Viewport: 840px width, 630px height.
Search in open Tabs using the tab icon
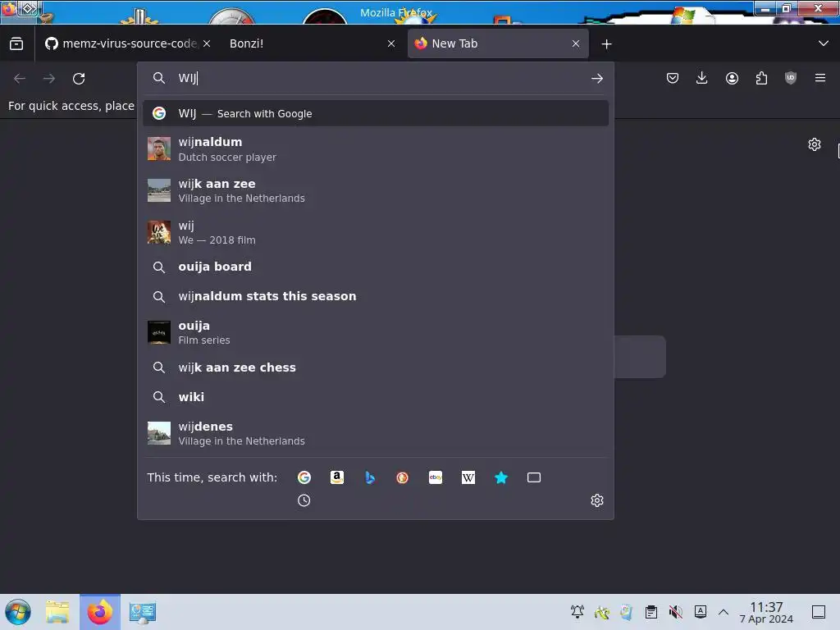click(534, 477)
